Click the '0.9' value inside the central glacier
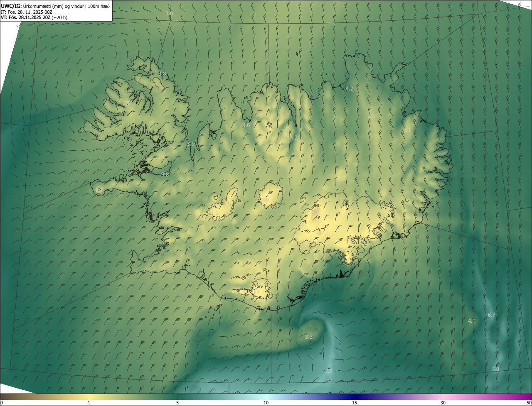The width and height of the screenshot is (532, 406). (x=265, y=200)
